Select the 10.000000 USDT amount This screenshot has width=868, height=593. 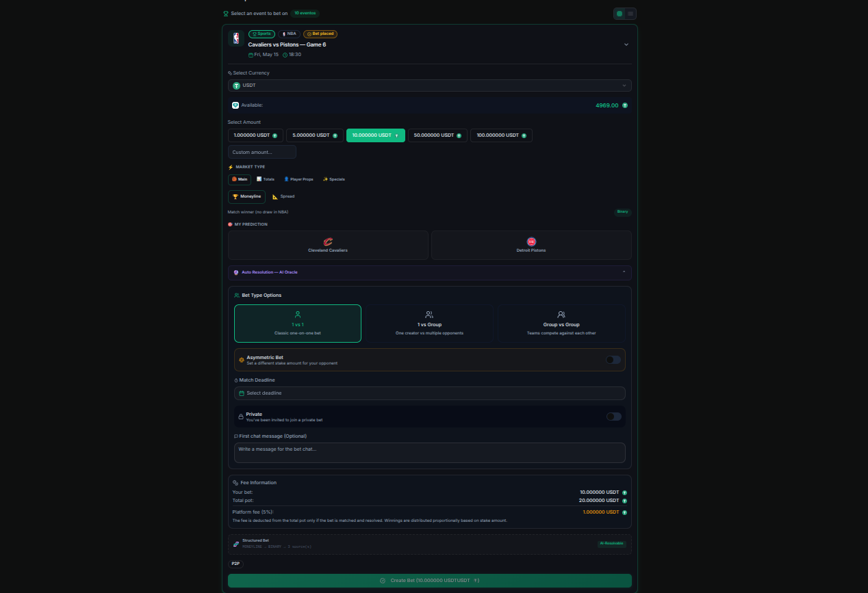coord(376,135)
